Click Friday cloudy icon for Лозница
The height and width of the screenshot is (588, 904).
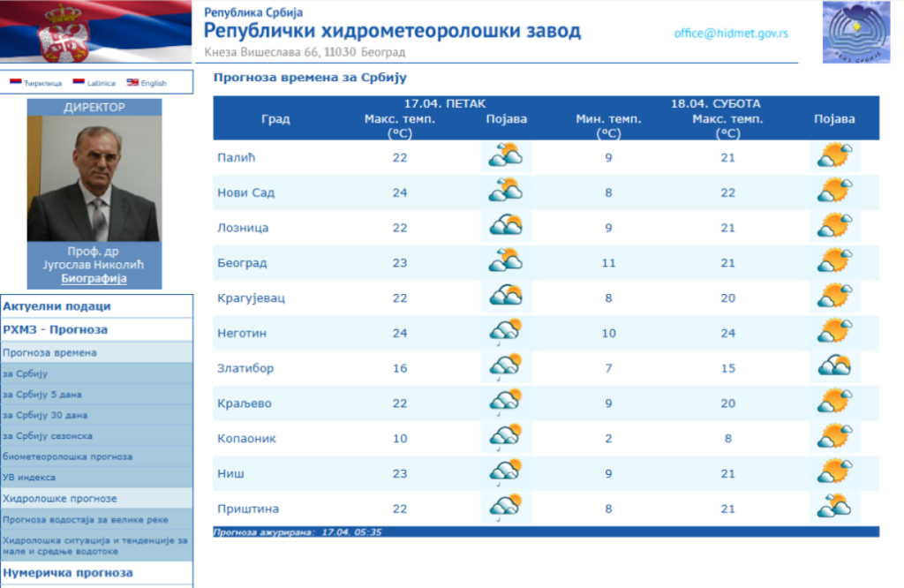tap(506, 227)
